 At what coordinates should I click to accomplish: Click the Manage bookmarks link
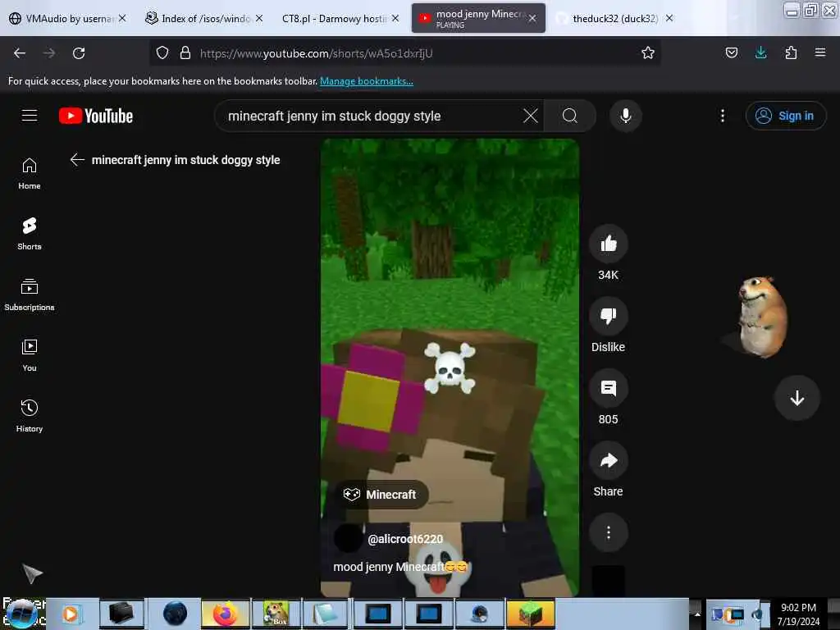(367, 81)
